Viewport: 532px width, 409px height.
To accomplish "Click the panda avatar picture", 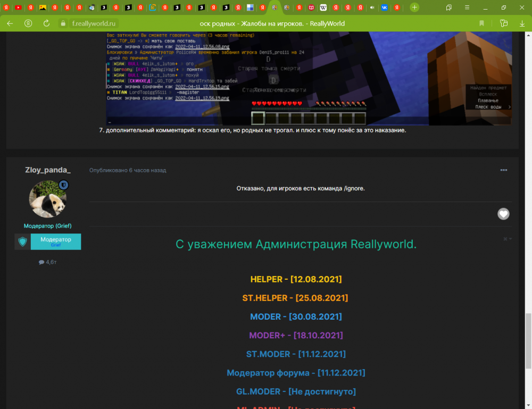I will 47,199.
